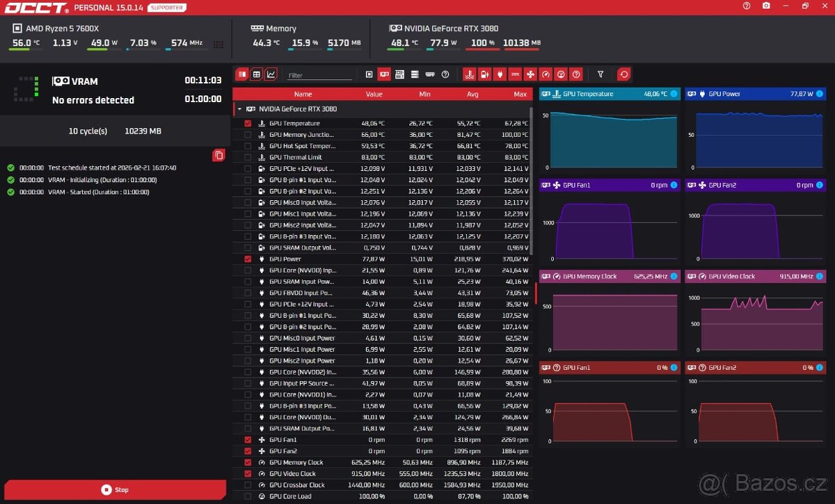835x504 pixels.
Task: Check the GPU Core Load checkbox
Action: pos(248,496)
